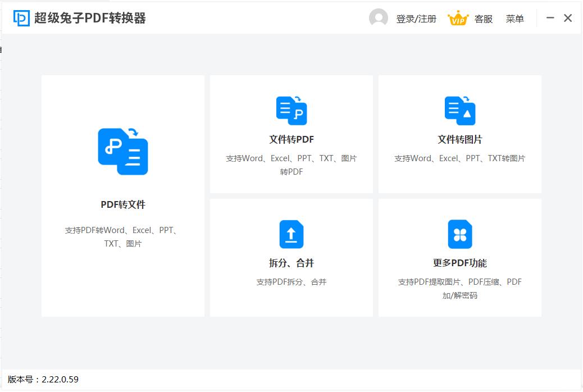Click the version number 2.22.0.59

pos(42,380)
